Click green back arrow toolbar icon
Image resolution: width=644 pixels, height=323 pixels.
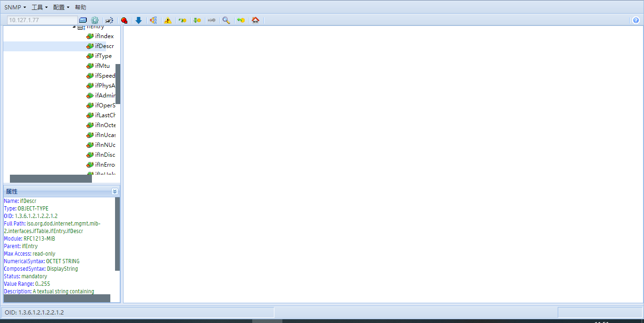[x=241, y=20]
